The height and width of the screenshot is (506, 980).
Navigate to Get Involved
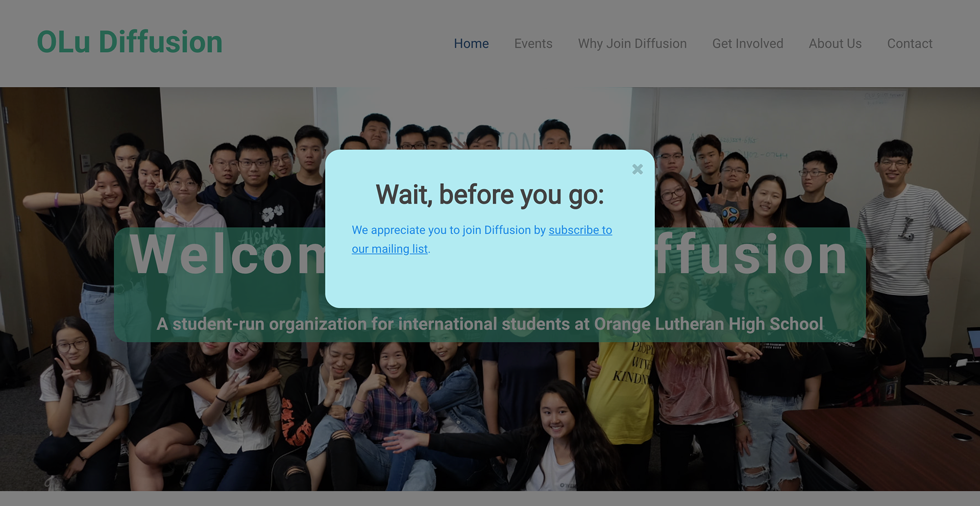tap(747, 44)
